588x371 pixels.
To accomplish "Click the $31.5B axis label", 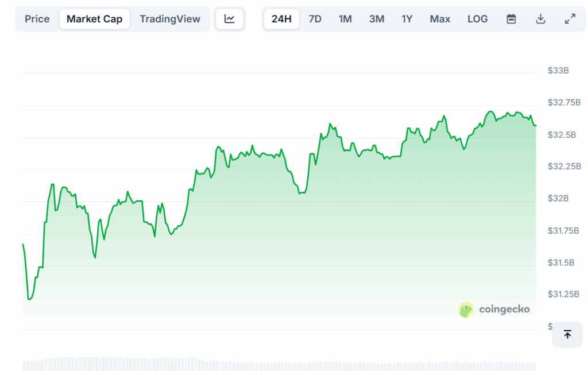I will coord(561,262).
